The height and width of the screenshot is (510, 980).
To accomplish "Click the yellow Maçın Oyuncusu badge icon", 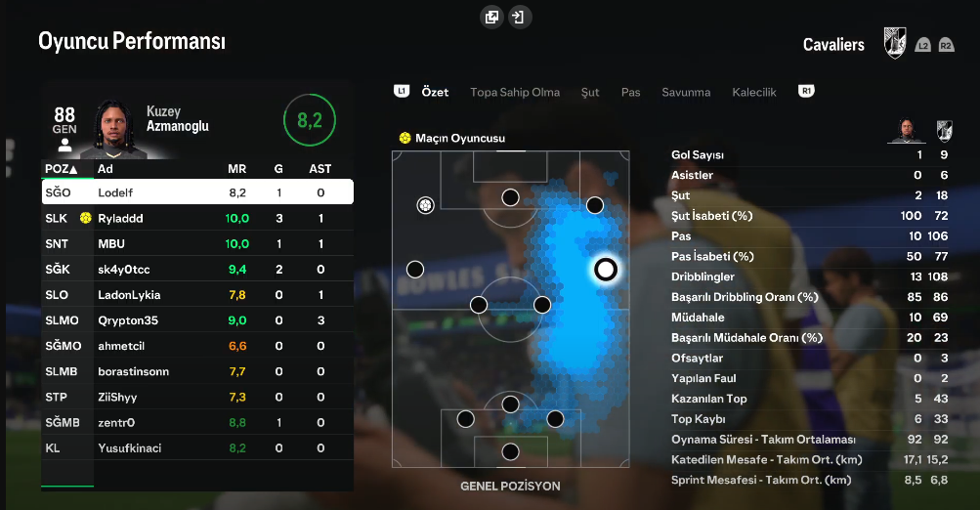I will click(405, 138).
